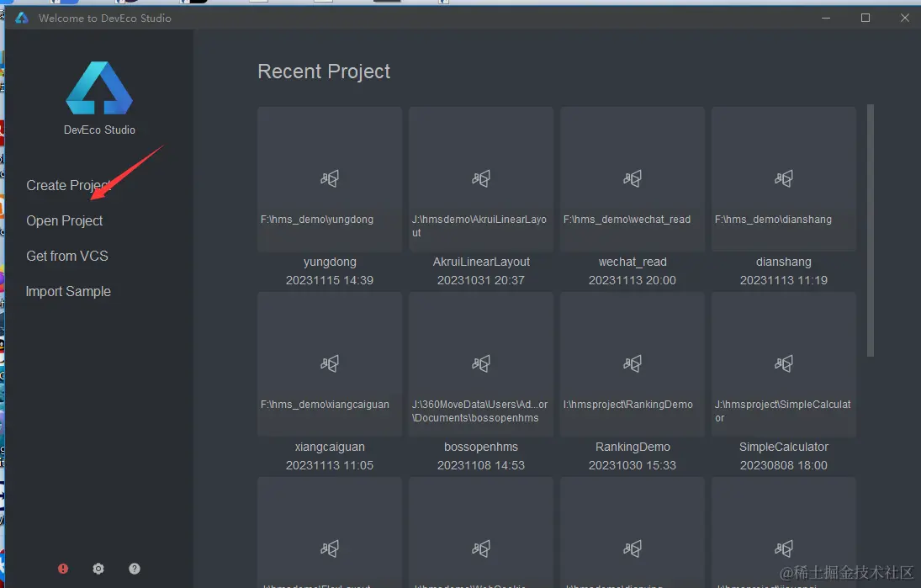Click the bossopenhms project name label

[x=481, y=447]
